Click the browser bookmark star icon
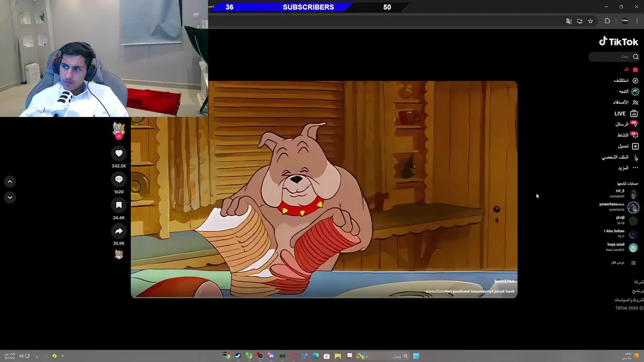This screenshot has width=644, height=362. point(591,21)
